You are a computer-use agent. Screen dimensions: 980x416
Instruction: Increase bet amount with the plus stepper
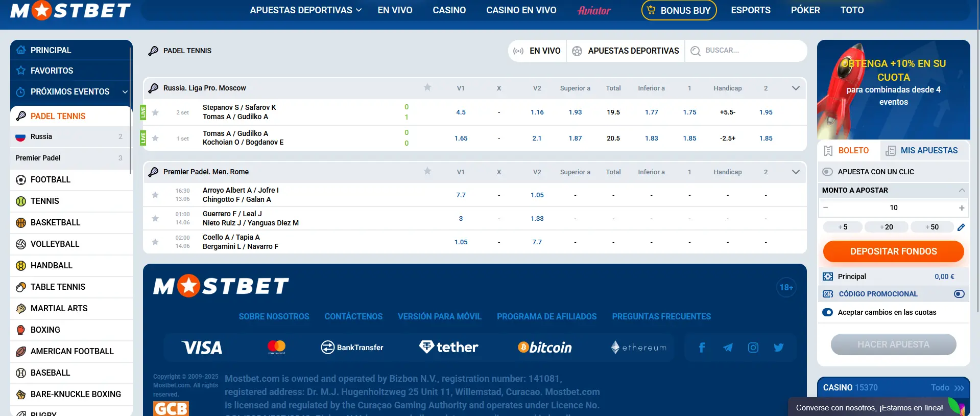tap(962, 207)
